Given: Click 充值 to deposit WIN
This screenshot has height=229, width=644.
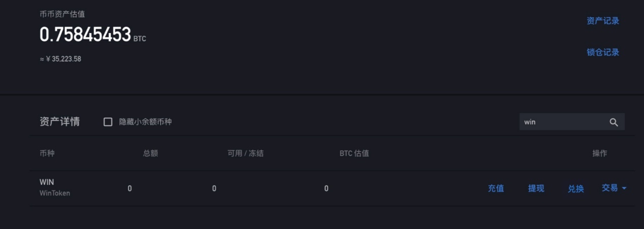Looking at the screenshot, I should (x=496, y=188).
